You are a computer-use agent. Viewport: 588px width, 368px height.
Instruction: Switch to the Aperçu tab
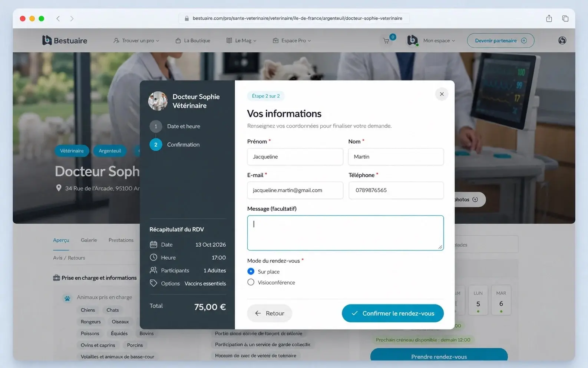click(x=61, y=240)
